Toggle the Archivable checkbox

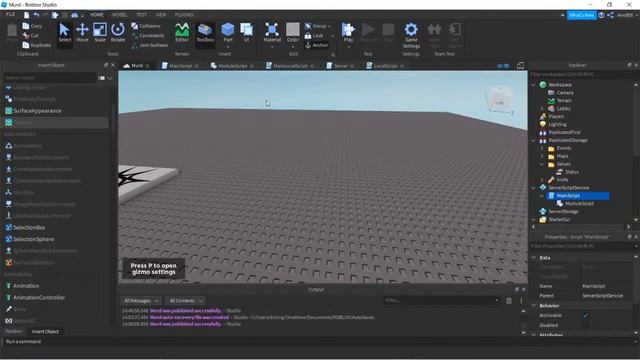(586, 316)
